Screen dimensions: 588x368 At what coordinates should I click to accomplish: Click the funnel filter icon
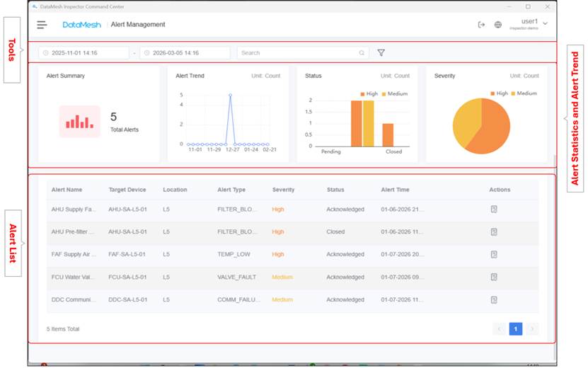point(381,53)
